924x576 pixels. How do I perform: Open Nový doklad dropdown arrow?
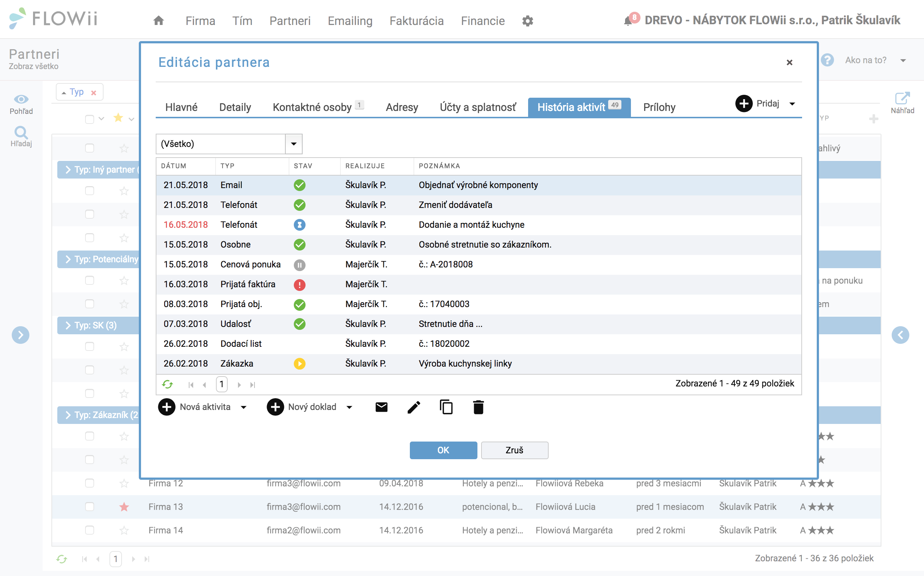coord(349,407)
